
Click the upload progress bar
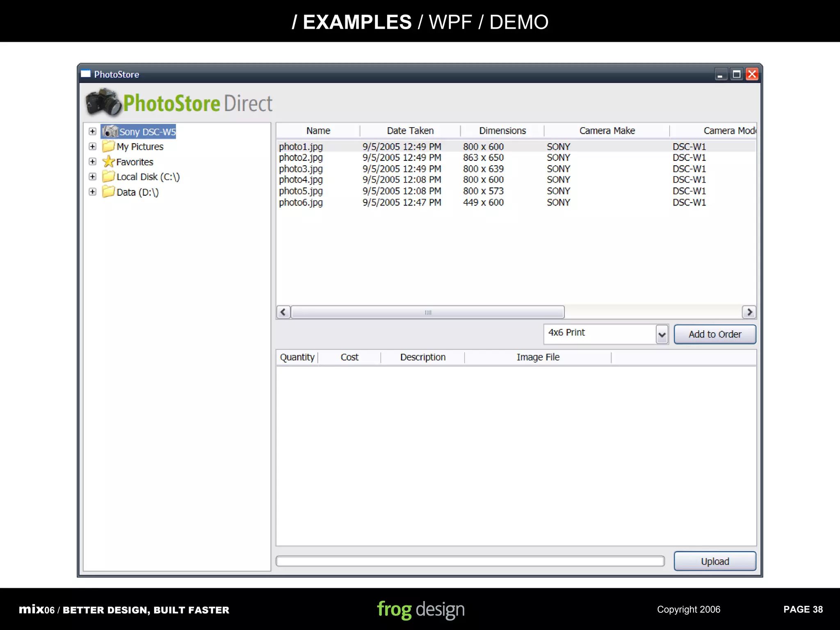pos(470,561)
